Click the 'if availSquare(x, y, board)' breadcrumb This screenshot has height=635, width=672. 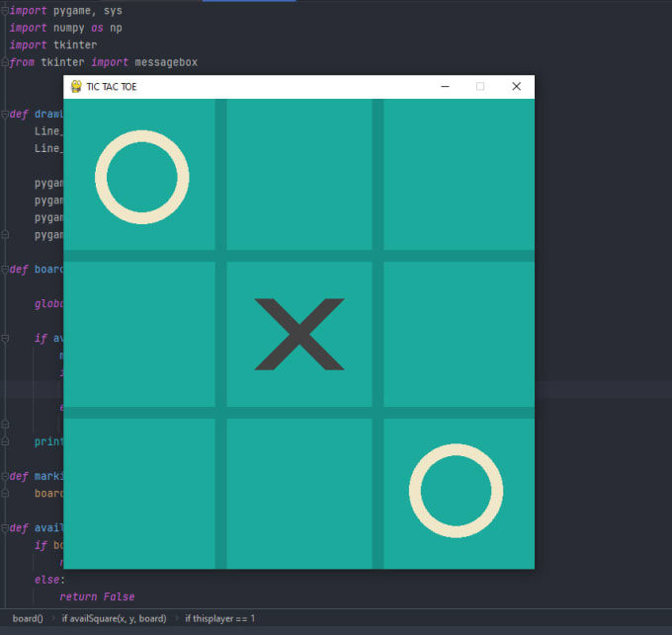114,618
